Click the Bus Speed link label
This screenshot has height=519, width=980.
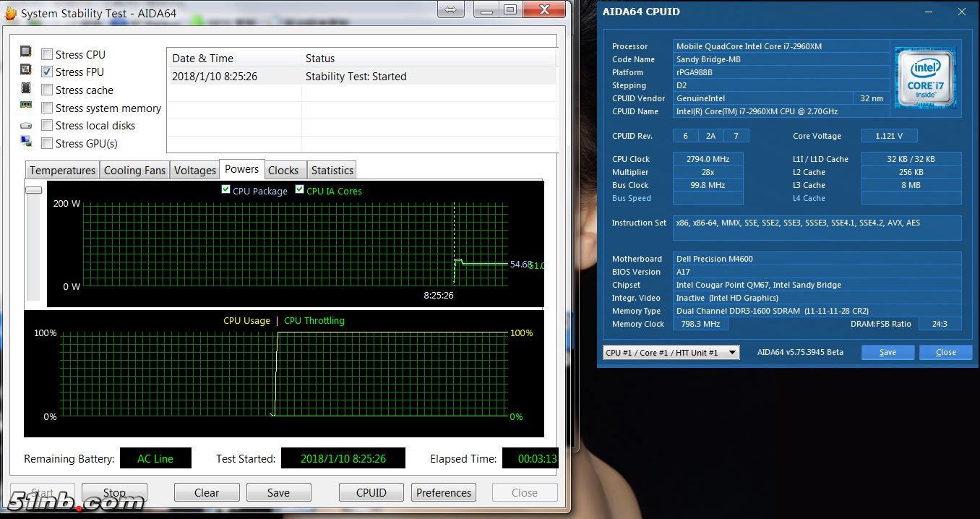tap(632, 198)
